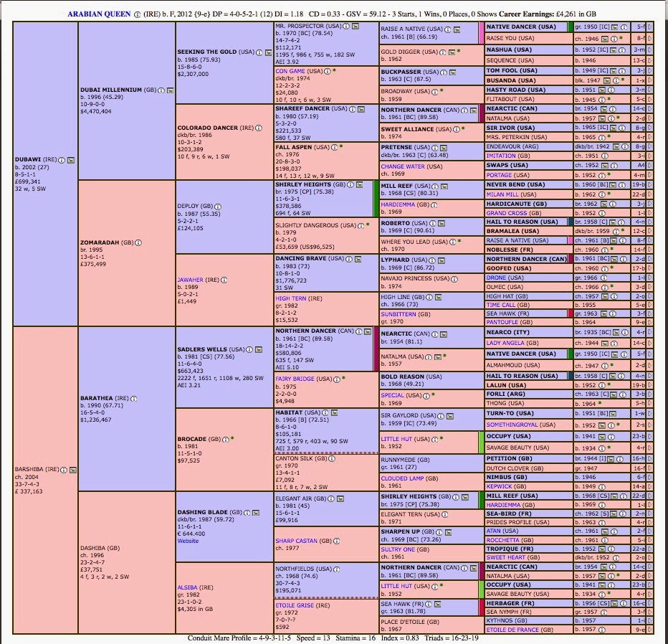This screenshot has height=644, width=668.
Task: Open the Sunbittern horse link
Action: click(x=399, y=315)
